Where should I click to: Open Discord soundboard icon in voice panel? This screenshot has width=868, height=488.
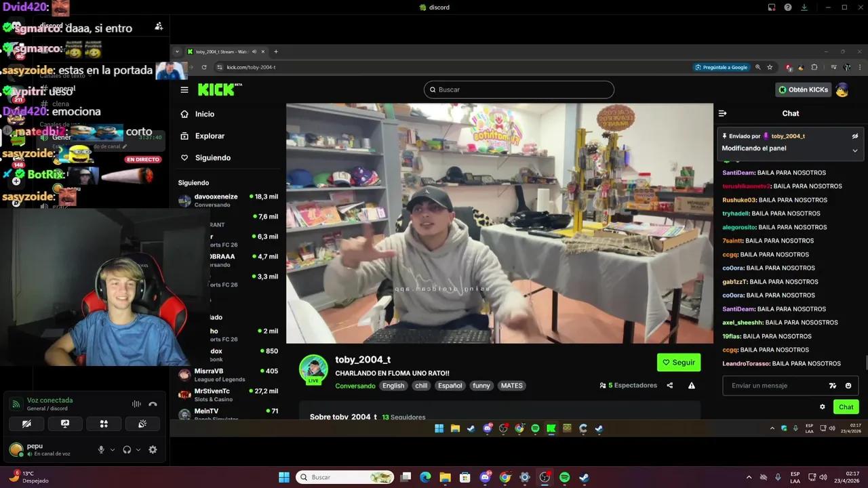click(142, 424)
